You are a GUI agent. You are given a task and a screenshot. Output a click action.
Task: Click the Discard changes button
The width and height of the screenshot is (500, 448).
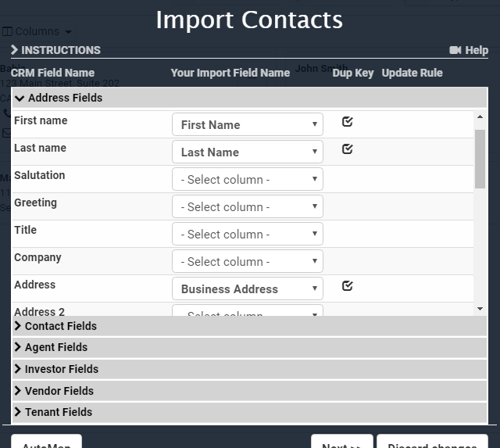click(x=432, y=443)
